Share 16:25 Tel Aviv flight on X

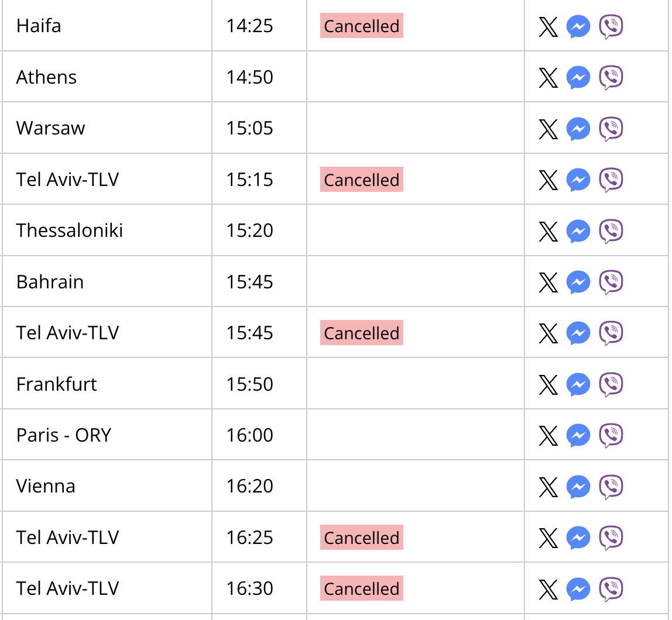548,538
